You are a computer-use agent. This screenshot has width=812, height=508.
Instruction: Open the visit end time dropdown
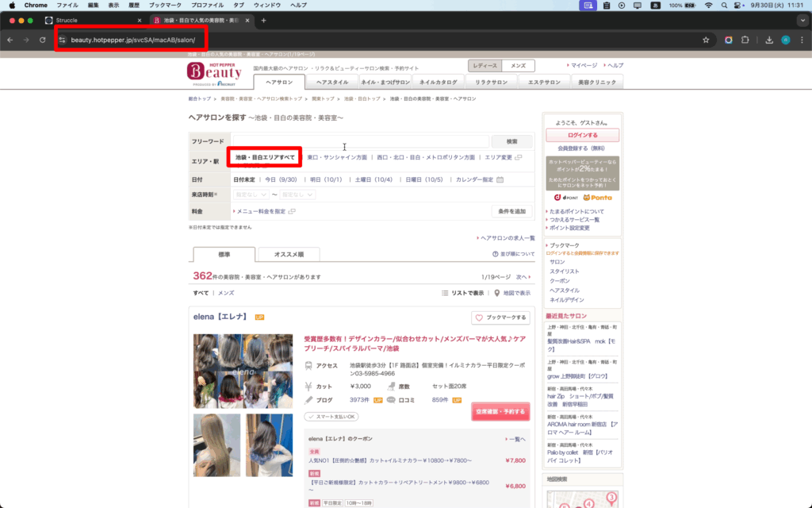297,194
